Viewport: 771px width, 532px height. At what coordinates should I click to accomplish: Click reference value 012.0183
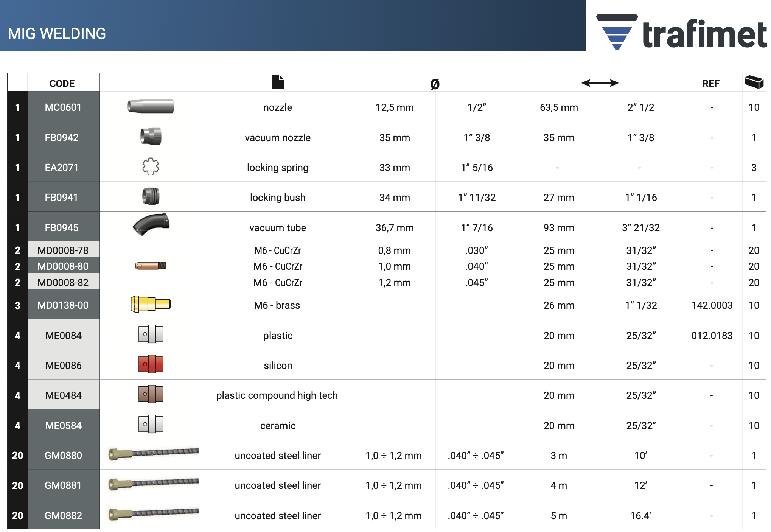coord(712,336)
